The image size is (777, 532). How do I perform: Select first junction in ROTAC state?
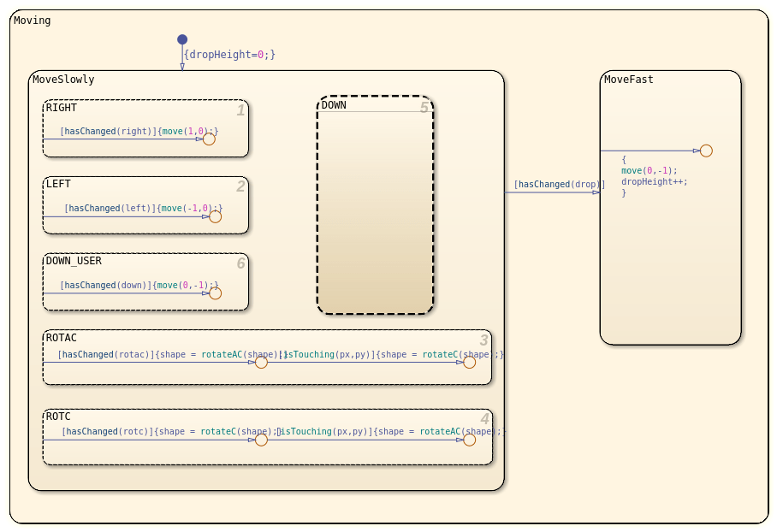(261, 362)
